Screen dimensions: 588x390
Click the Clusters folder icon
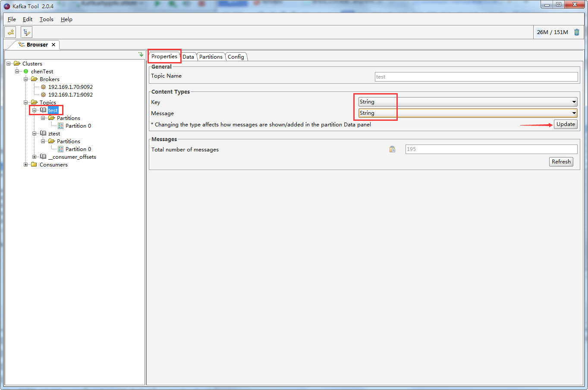(17, 63)
